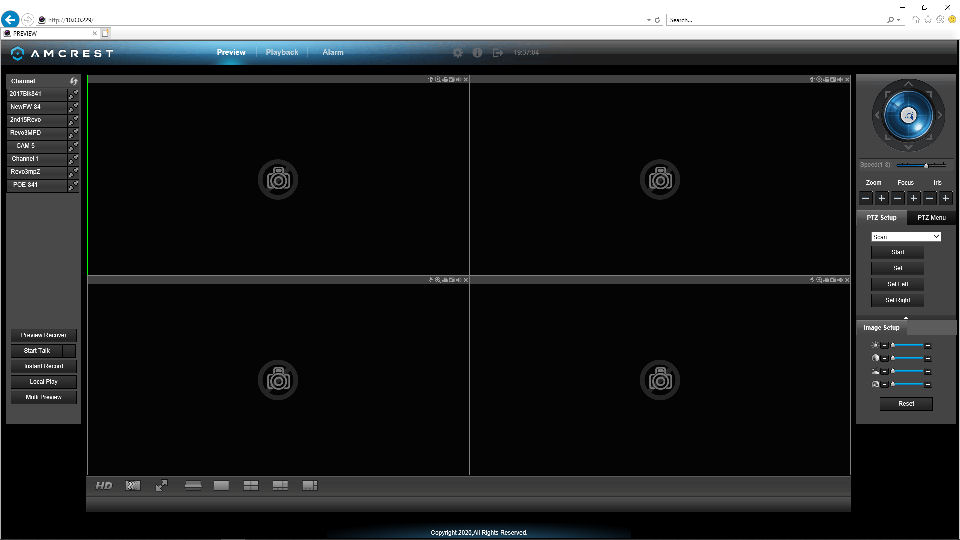The width and height of the screenshot is (960, 540).
Task: Click the Set button in PTZ Setup
Action: pos(898,268)
